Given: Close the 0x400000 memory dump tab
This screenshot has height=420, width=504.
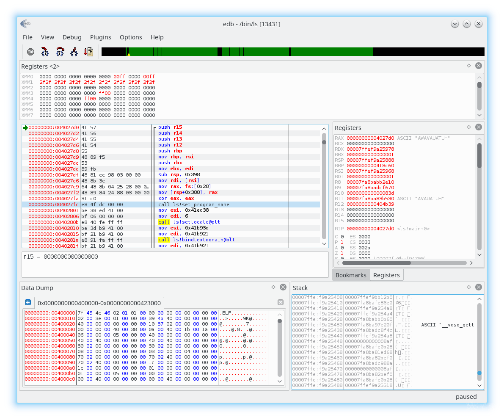Looking at the screenshot, I should point(281,302).
